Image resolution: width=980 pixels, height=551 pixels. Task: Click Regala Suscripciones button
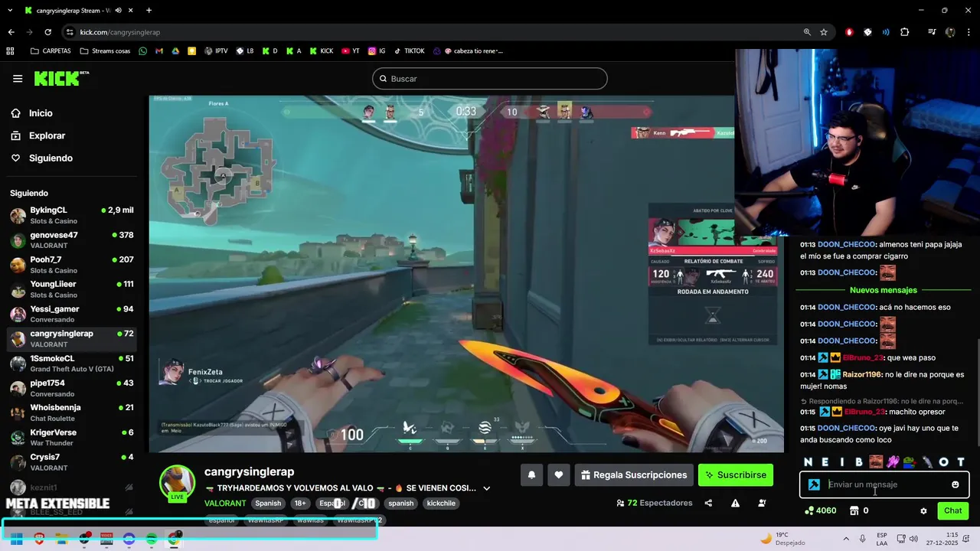[x=635, y=475]
